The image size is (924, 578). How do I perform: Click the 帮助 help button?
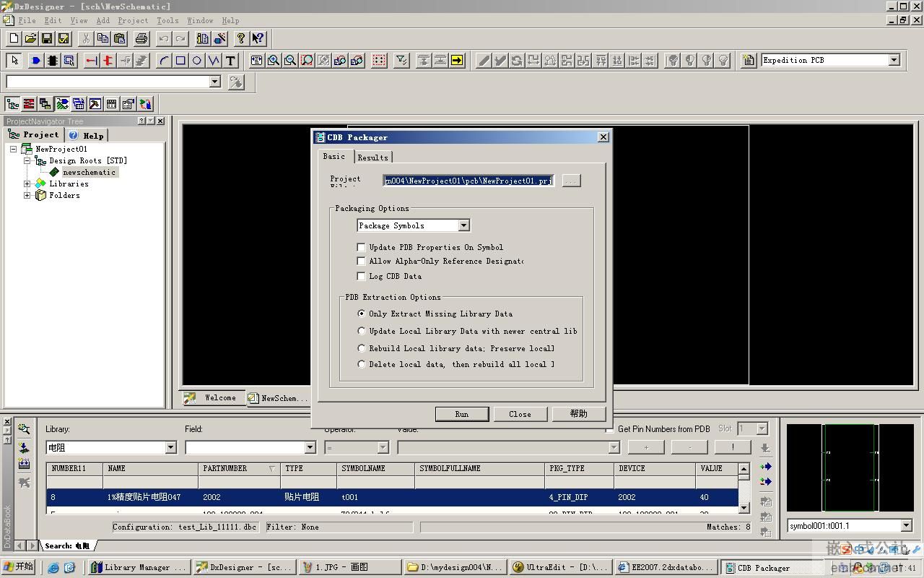[578, 414]
